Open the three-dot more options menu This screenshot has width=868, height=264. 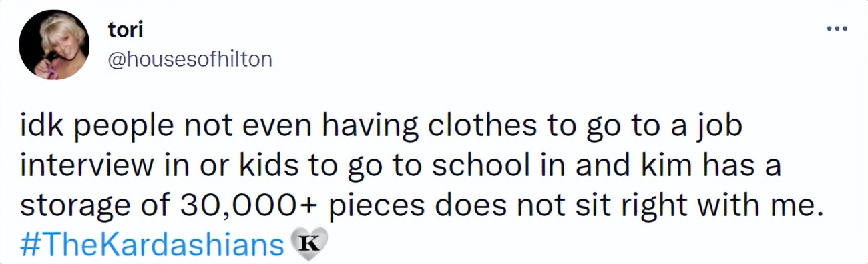click(837, 29)
